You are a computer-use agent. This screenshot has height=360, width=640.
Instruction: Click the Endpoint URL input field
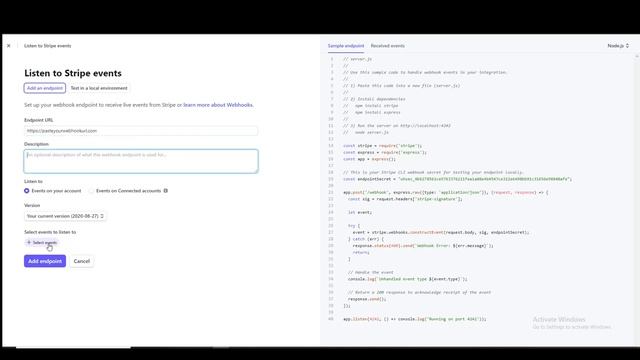tap(141, 131)
